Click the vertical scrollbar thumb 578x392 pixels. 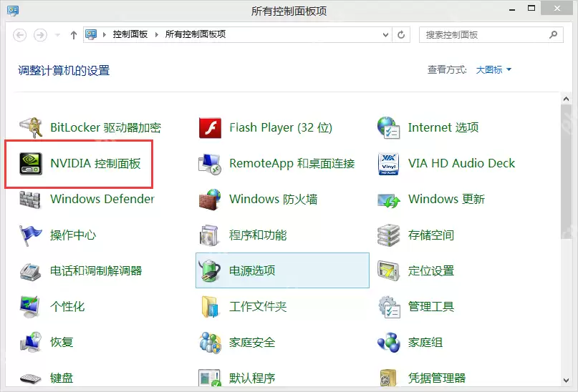566,172
